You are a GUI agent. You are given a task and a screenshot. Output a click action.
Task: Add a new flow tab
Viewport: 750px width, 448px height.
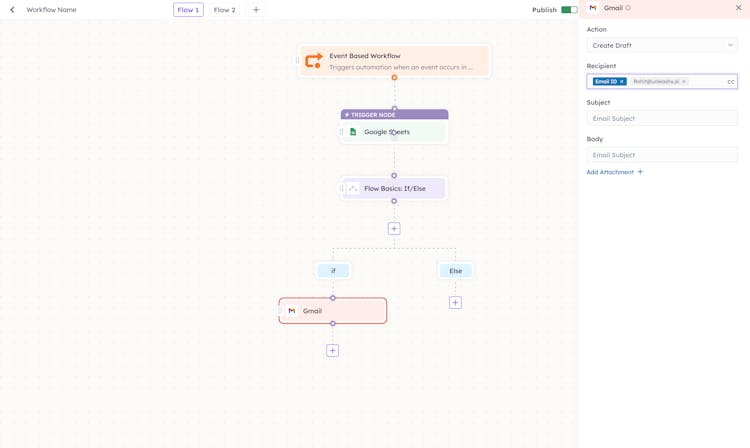coord(256,10)
